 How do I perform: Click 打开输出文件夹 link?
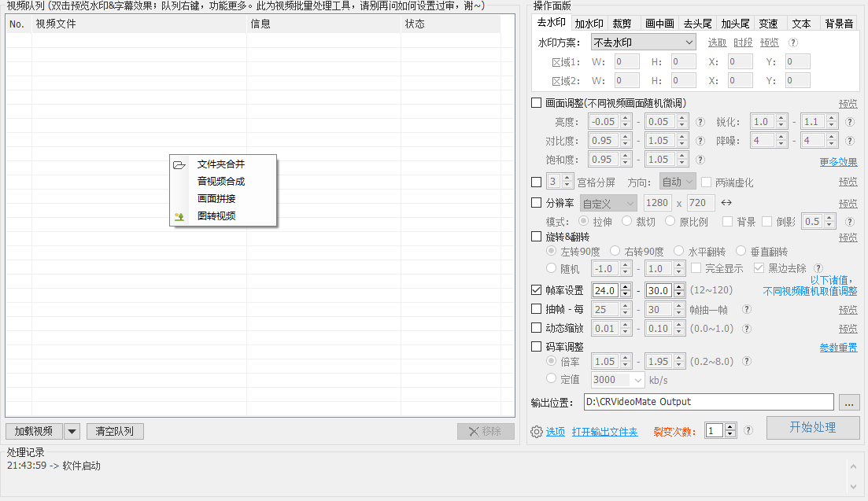tap(604, 432)
